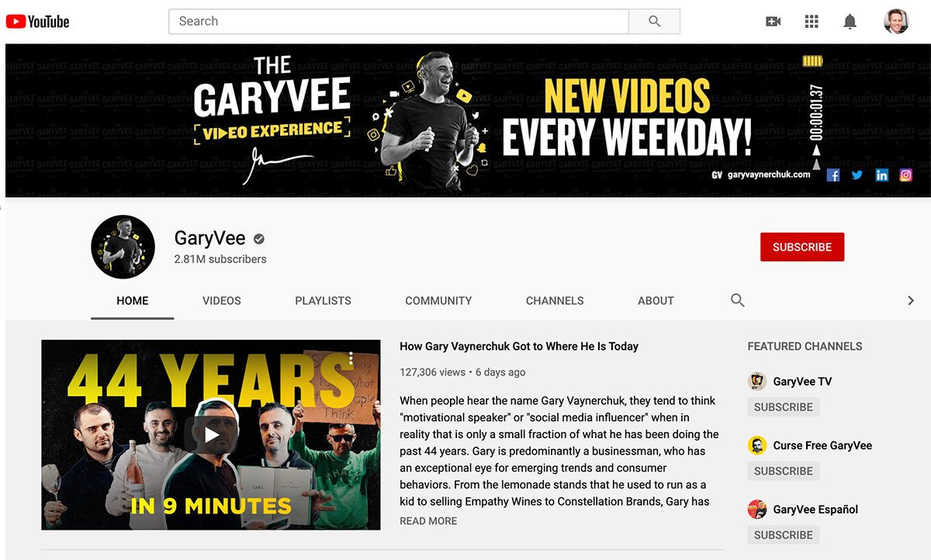Viewport: 931px width, 560px height.
Task: Open the account avatar menu
Action: (896, 22)
